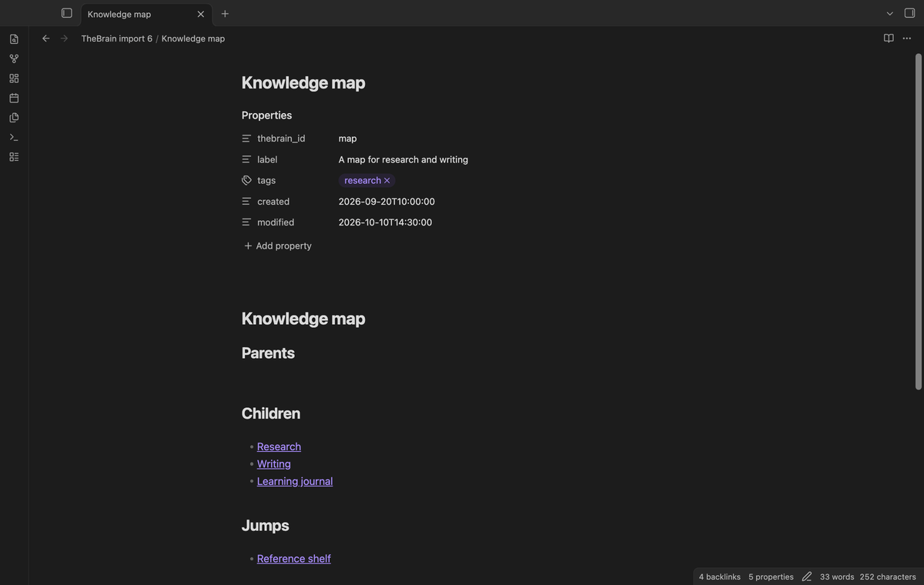
Task: Click the insert template ribbon icon
Action: click(x=14, y=118)
